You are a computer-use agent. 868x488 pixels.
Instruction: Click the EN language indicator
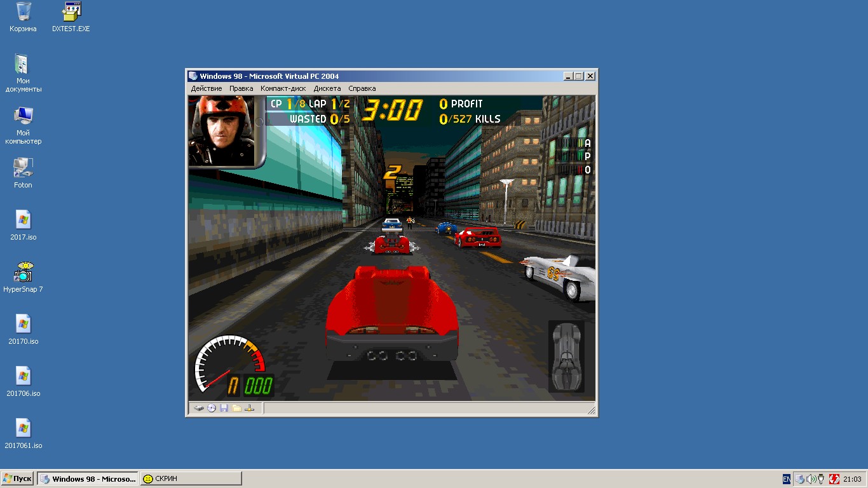[x=787, y=479]
